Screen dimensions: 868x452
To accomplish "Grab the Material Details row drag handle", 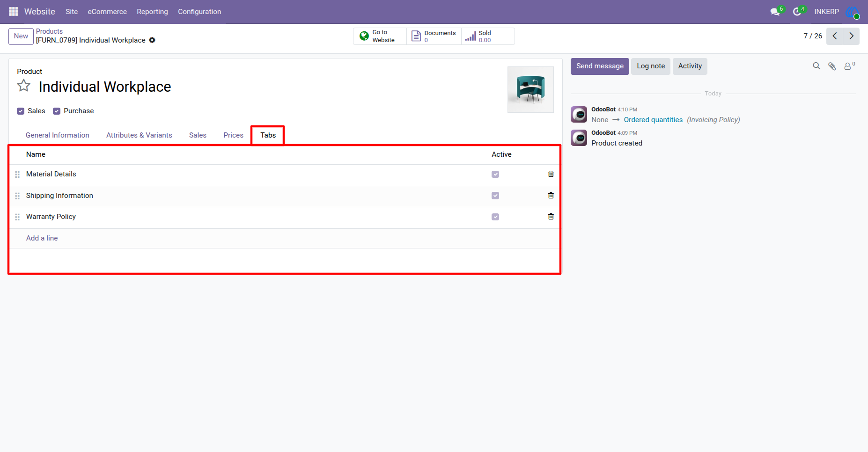I will pos(17,175).
